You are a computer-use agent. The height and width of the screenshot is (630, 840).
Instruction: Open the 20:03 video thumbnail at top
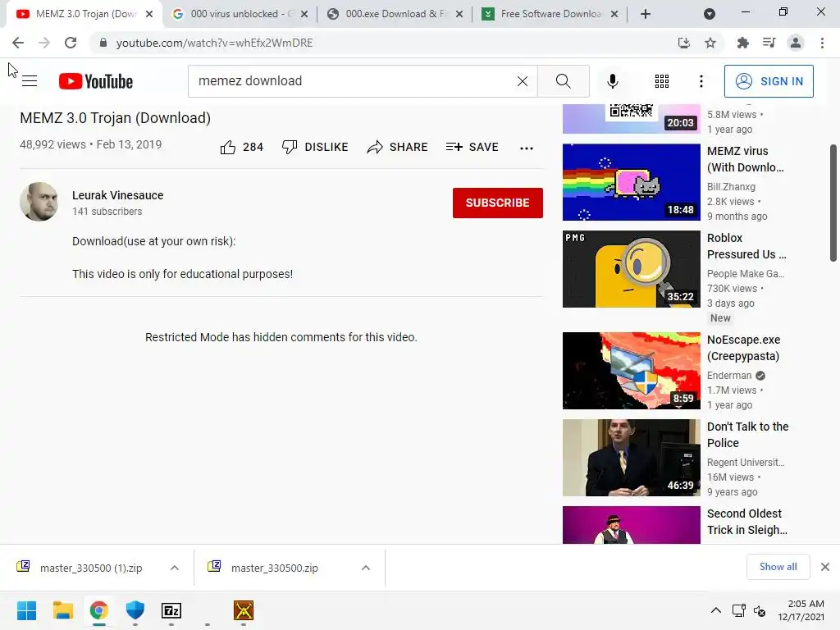point(631,118)
